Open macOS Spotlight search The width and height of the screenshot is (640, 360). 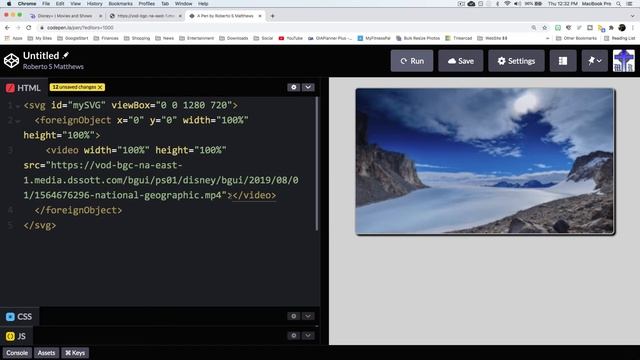(x=619, y=4)
